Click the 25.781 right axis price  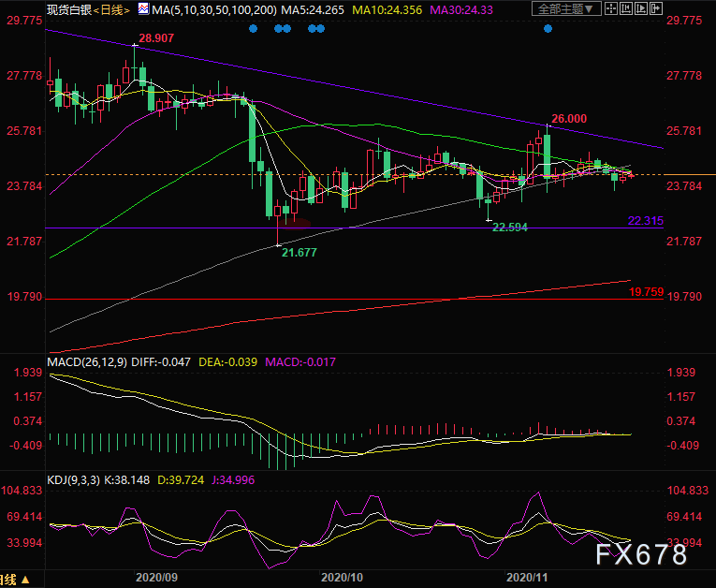pyautogui.click(x=684, y=131)
